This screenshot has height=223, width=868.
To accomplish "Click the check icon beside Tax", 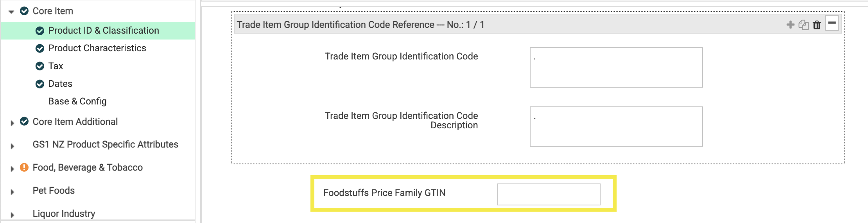I will pos(40,66).
